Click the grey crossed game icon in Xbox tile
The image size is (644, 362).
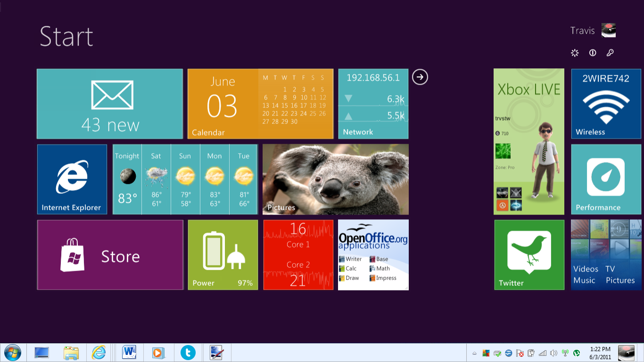[515, 193]
